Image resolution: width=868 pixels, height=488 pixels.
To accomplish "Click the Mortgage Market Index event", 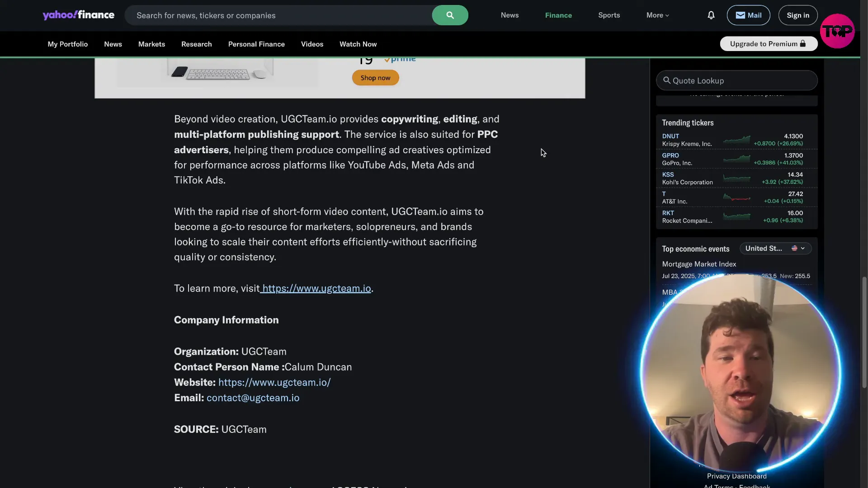I will click(x=699, y=264).
